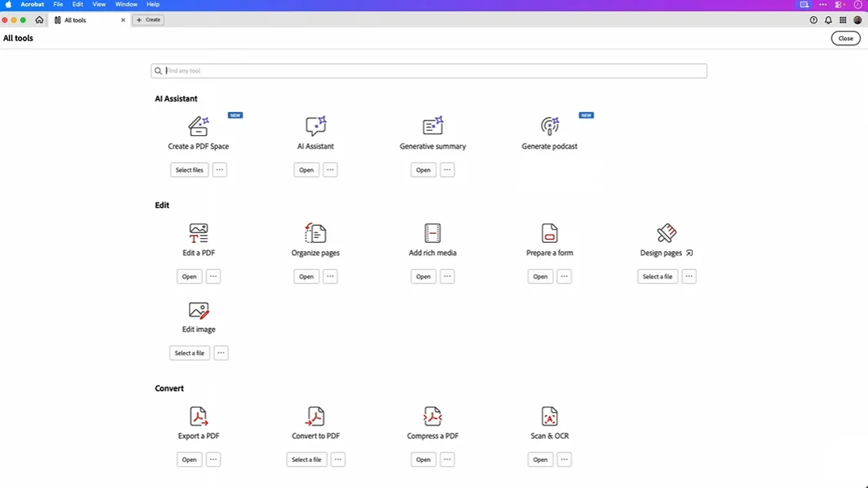868x488 pixels.
Task: Click the AI Assistant chat icon
Action: click(x=316, y=126)
